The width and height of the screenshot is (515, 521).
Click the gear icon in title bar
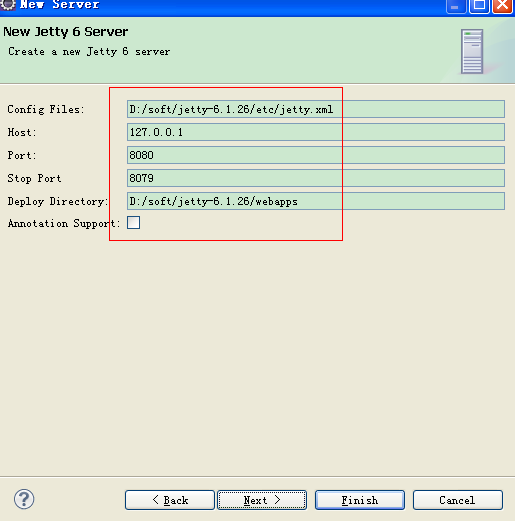tap(8, 4)
